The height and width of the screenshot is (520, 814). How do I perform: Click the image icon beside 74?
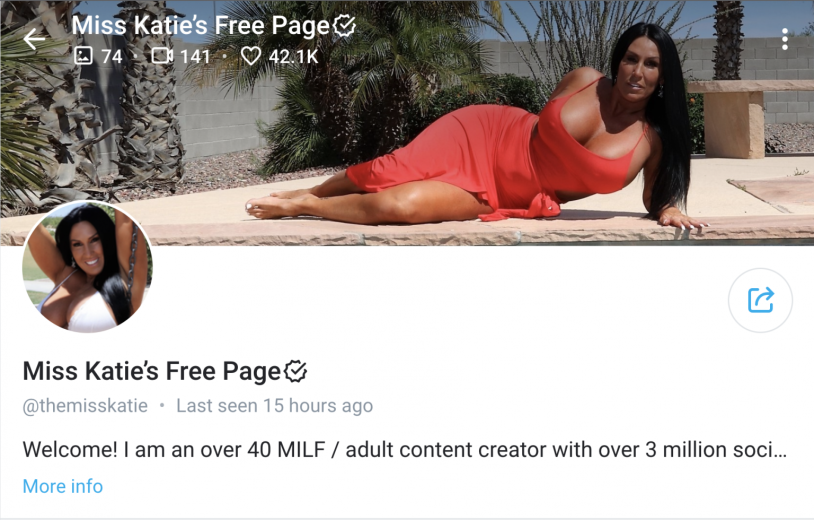pos(83,56)
